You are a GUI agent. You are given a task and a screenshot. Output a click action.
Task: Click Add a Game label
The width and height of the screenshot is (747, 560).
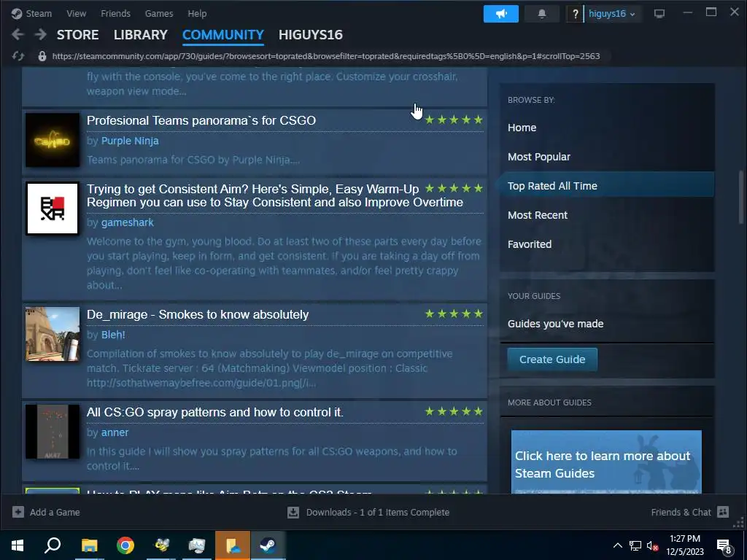55,513
